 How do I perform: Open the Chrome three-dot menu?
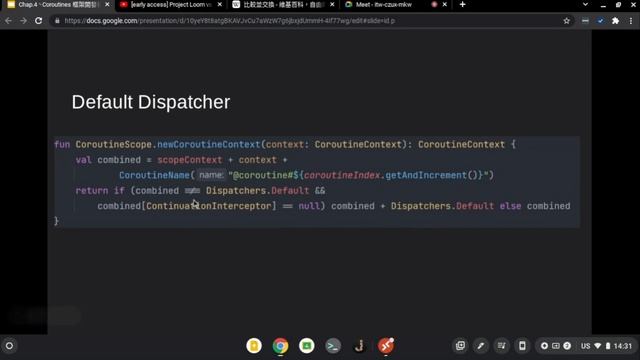pyautogui.click(x=631, y=21)
